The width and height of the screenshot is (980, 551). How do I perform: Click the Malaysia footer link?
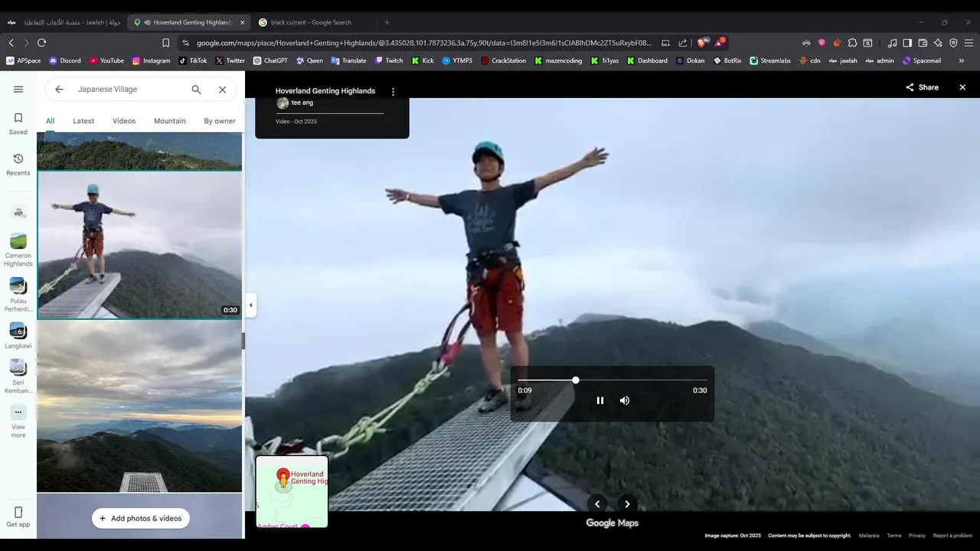tap(869, 536)
